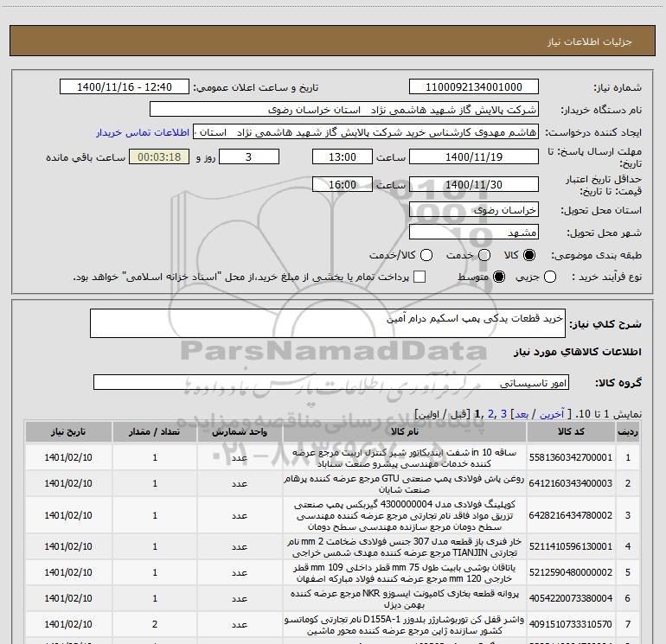Select the متوسط purchase type radio

[x=499, y=277]
